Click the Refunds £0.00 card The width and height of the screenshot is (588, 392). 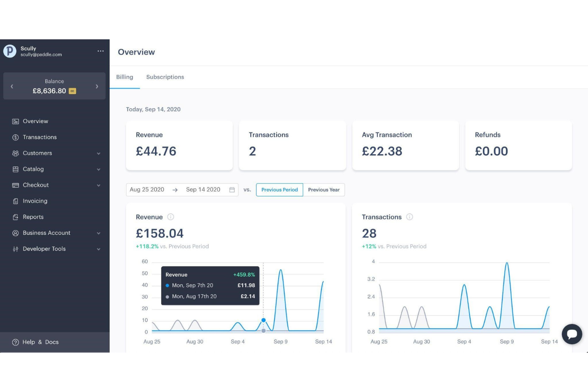coord(518,146)
